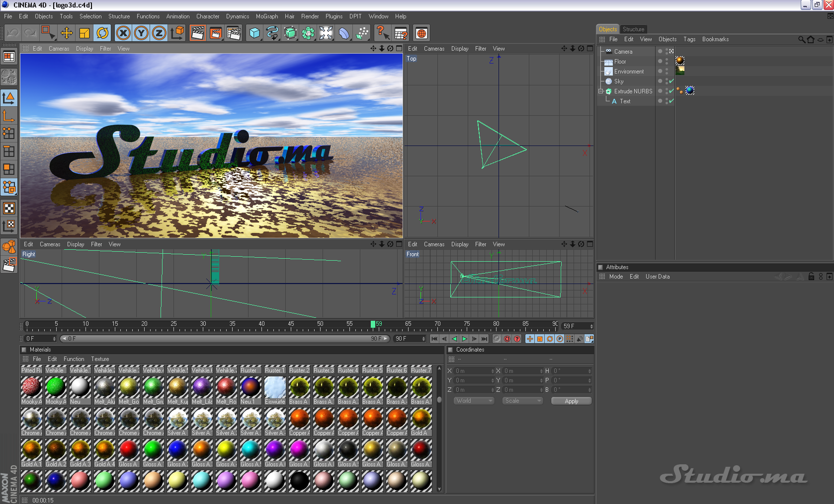
Task: Open the Plugins menu
Action: [x=334, y=16]
